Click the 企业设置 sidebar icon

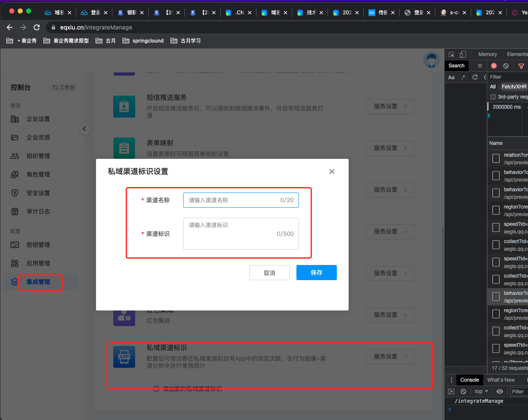pos(15,119)
